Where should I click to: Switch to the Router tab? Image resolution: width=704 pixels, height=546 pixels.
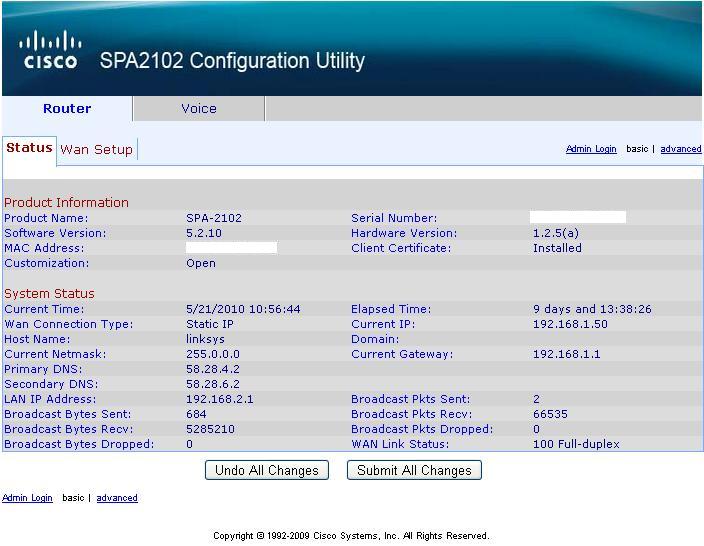pos(67,109)
